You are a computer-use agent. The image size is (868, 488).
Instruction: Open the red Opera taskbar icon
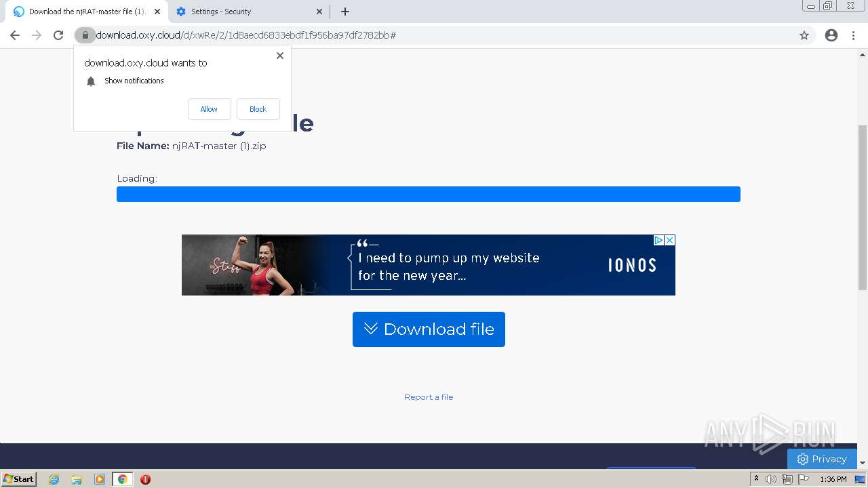pyautogui.click(x=145, y=479)
